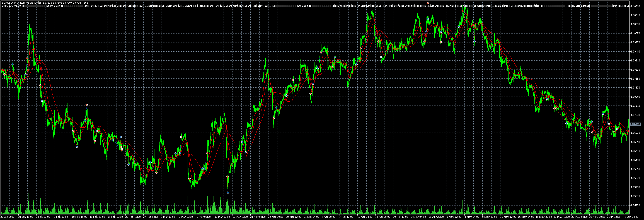Click the 1.08090 price axis label
Viewport: 644px width, 220px height.
pyautogui.click(x=636, y=97)
